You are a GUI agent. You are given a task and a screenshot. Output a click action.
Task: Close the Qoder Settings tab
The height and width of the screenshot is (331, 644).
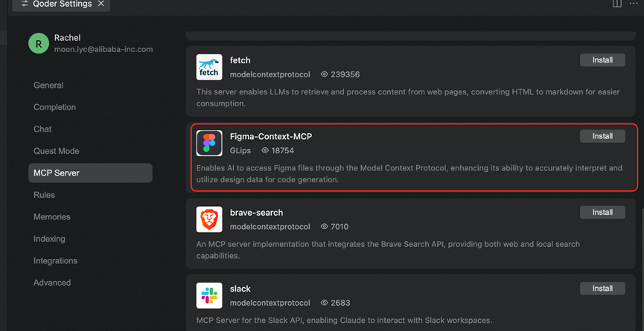tap(101, 4)
